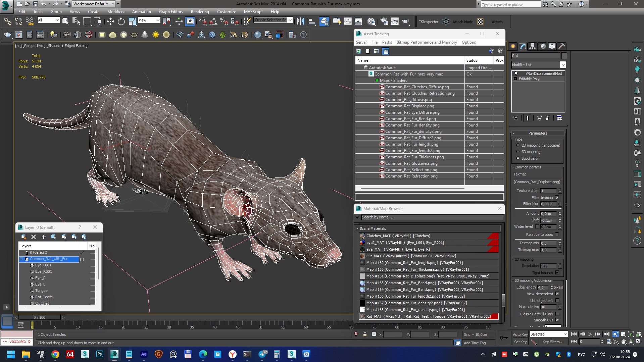The image size is (644, 362).
Task: Click the Undo arrow in title bar
Action: coord(44,4)
